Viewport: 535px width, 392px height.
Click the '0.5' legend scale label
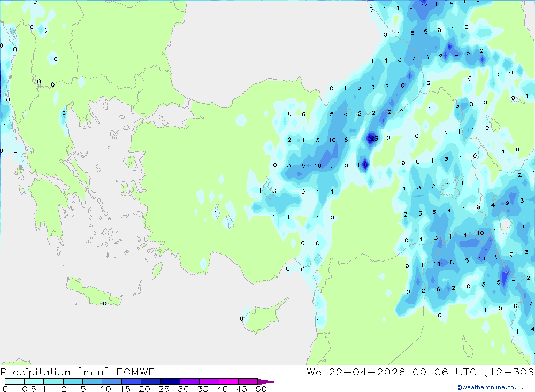(29, 389)
